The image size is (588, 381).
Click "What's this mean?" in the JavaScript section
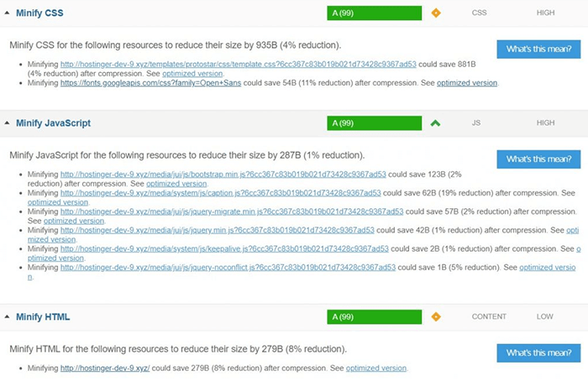click(x=538, y=159)
